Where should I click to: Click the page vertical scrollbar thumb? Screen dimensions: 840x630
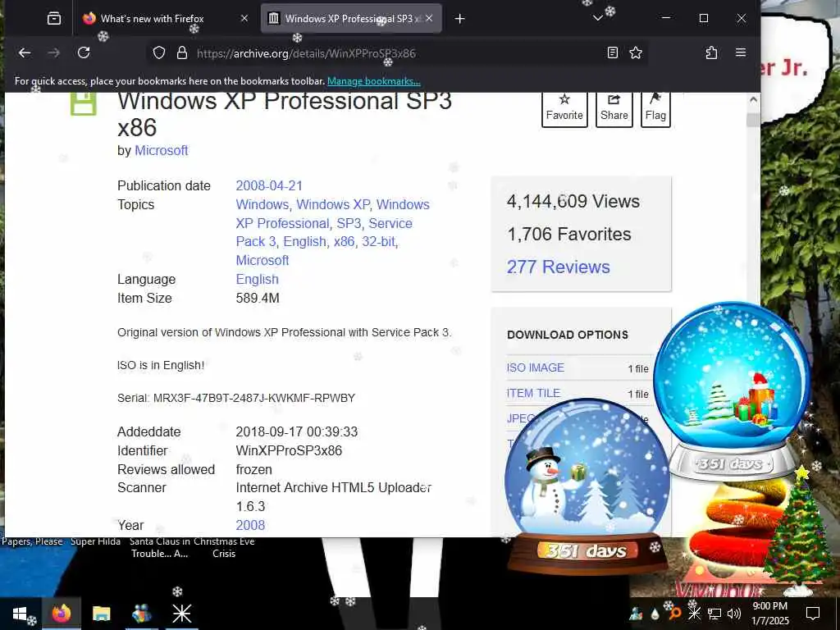pyautogui.click(x=753, y=121)
